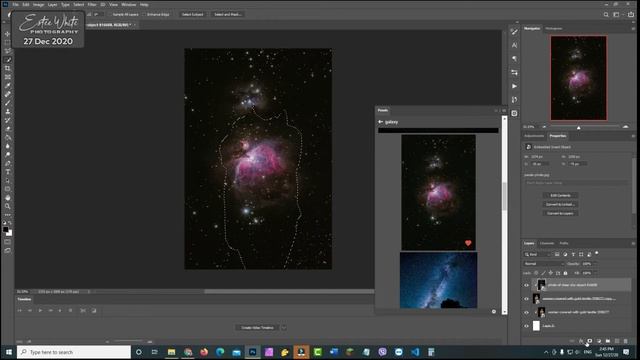The width and height of the screenshot is (640, 360).
Task: Select the Move tool
Action: (7, 34)
